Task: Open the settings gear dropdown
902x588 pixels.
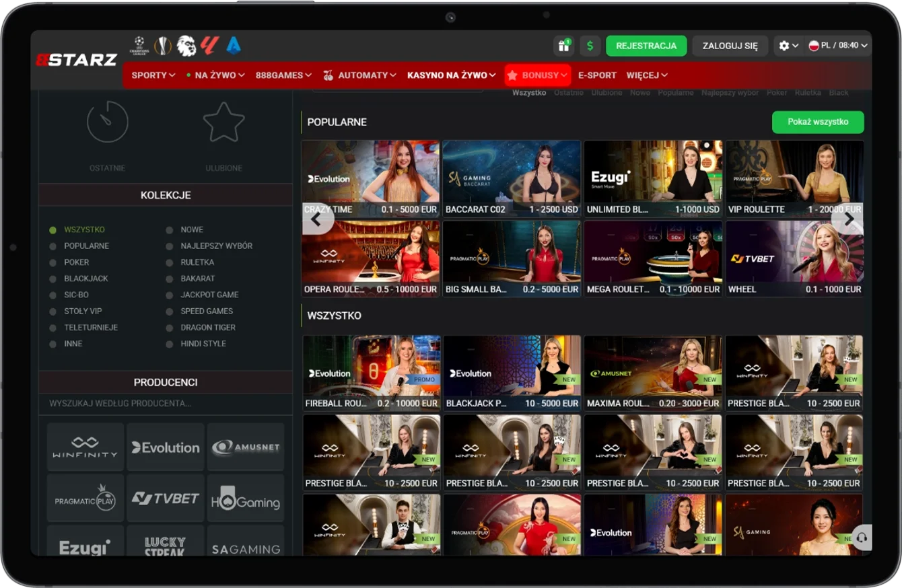Action: tap(788, 46)
